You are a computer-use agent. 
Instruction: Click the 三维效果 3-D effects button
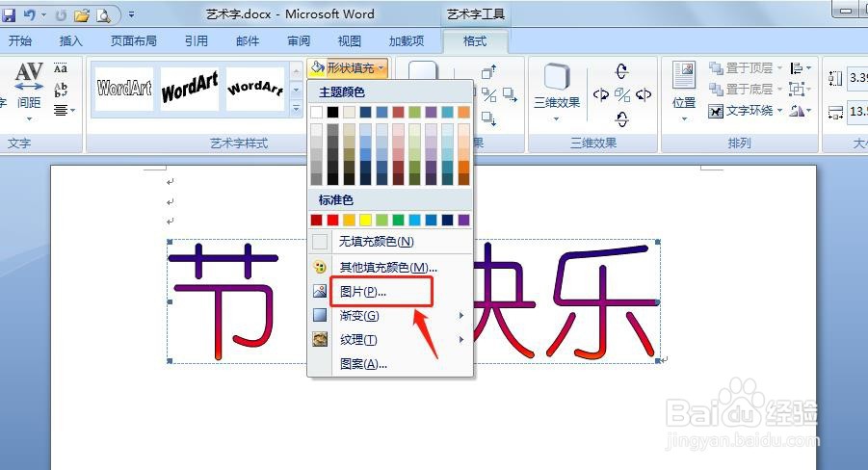556,92
